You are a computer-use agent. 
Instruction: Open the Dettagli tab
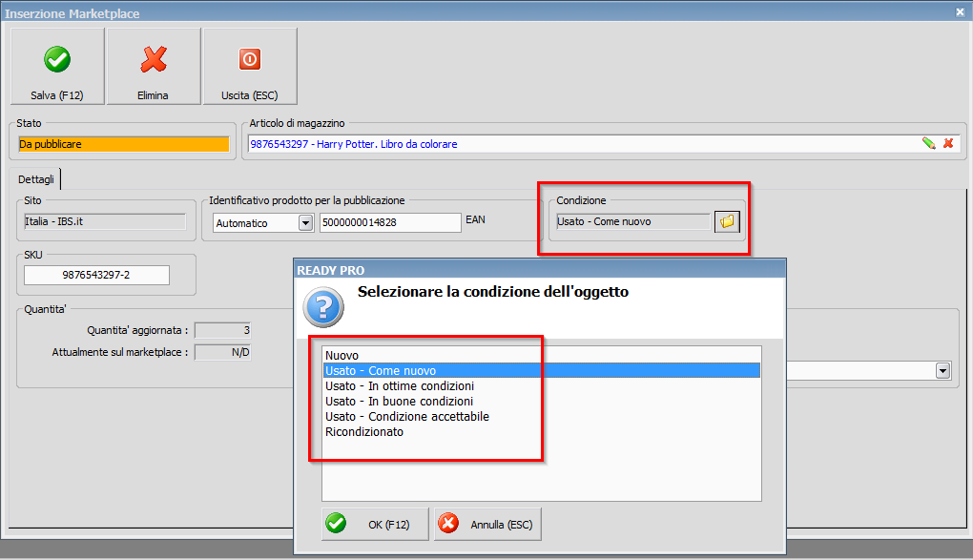(x=36, y=179)
